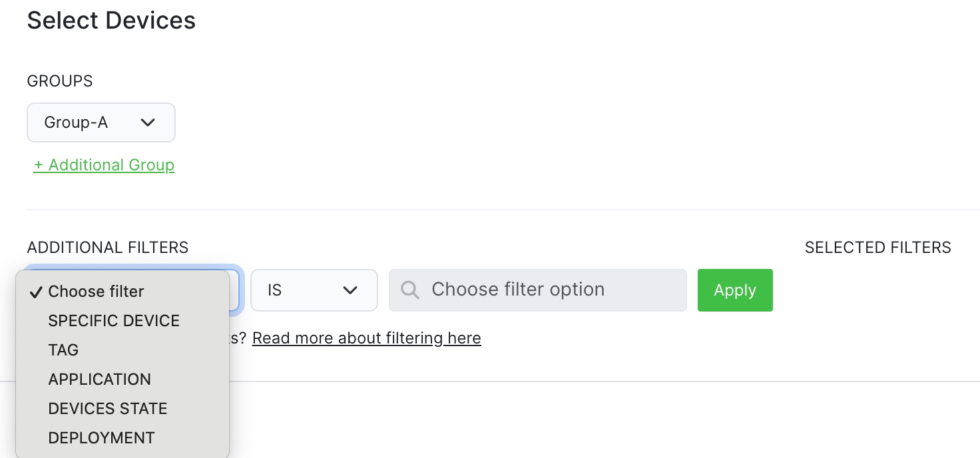Open the Group-A groups dropdown

101,122
